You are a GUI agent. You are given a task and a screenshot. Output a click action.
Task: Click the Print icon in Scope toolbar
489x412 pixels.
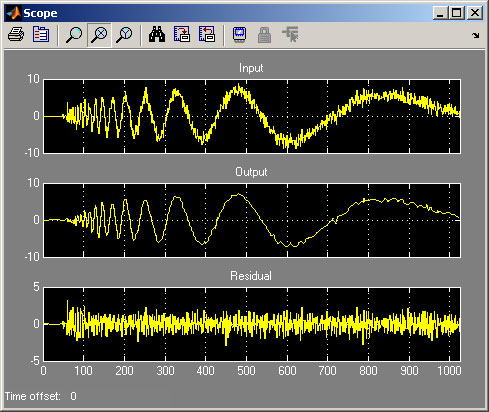16,35
